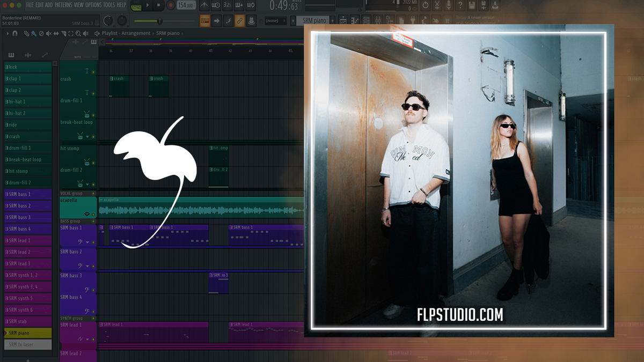Activate the Zoom tool
Screen dimensions: 644x362
[78, 33]
